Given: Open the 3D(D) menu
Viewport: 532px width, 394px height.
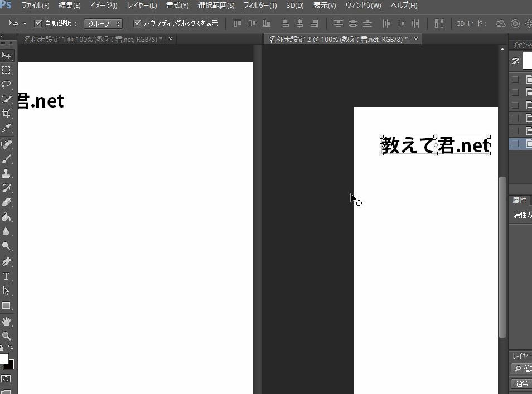Looking at the screenshot, I should coord(295,6).
